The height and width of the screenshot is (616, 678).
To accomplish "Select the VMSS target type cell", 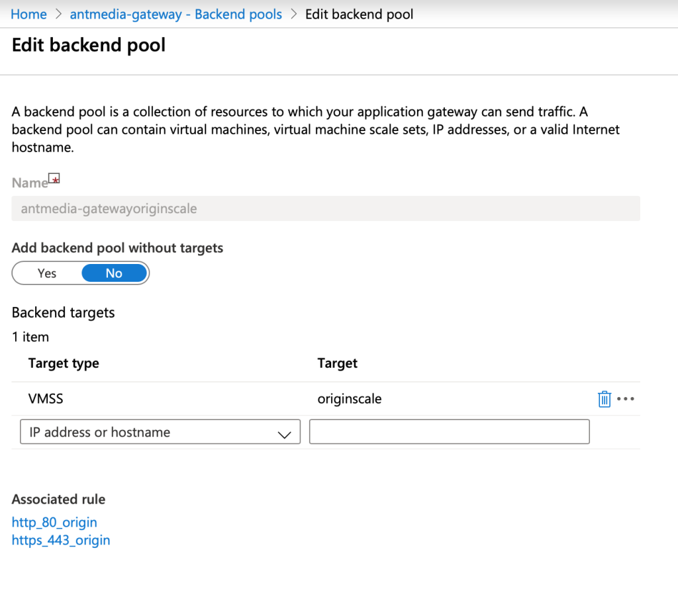I will click(x=46, y=398).
